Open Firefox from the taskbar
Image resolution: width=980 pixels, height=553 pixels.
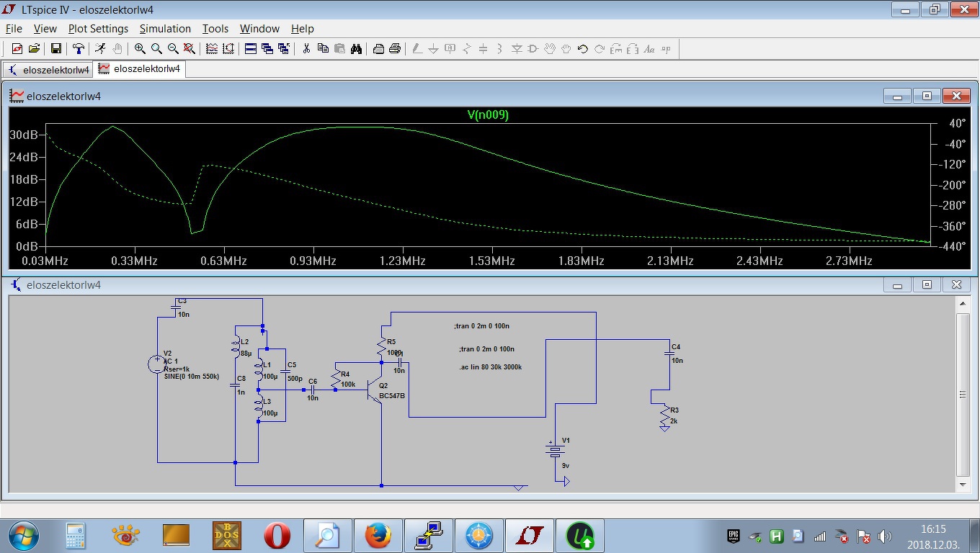378,536
